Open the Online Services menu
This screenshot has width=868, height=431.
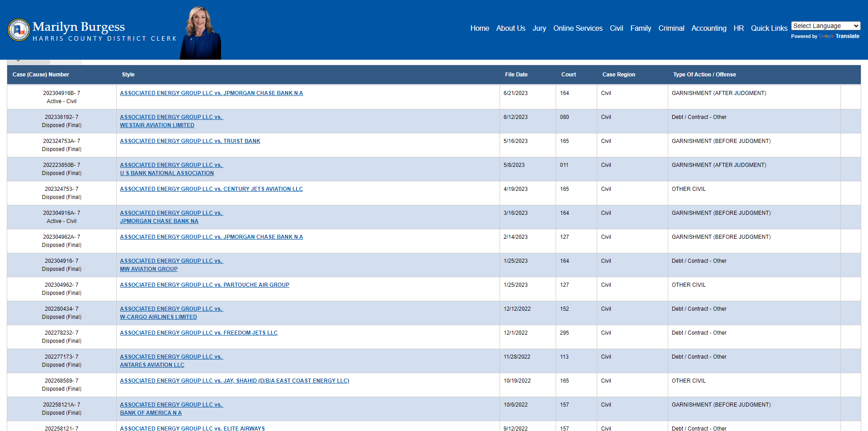tap(578, 28)
